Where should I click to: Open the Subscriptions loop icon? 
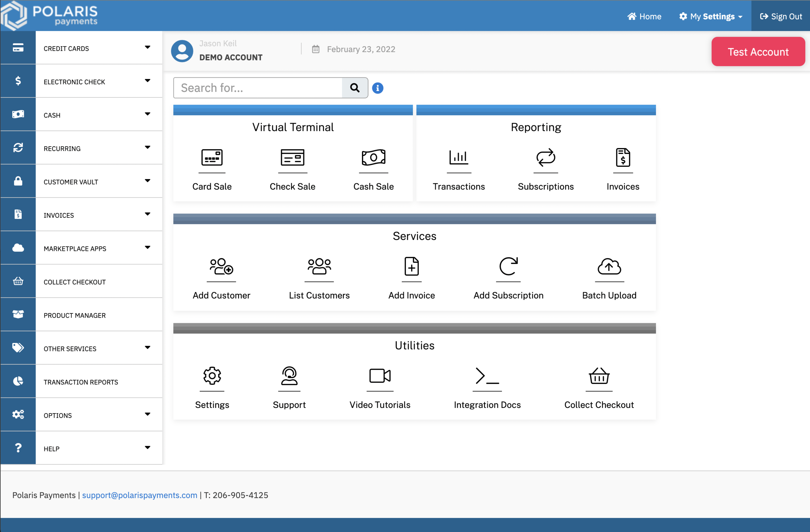[546, 157]
